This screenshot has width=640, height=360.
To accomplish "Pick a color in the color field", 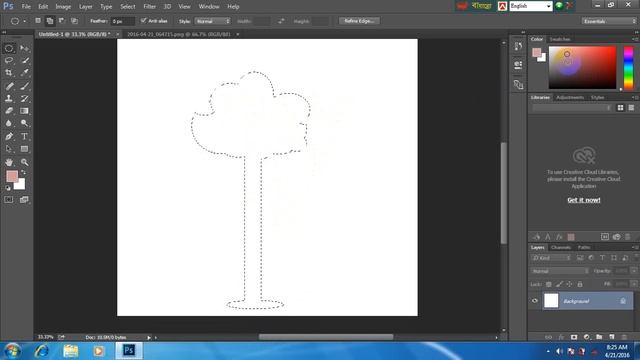I will click(582, 68).
